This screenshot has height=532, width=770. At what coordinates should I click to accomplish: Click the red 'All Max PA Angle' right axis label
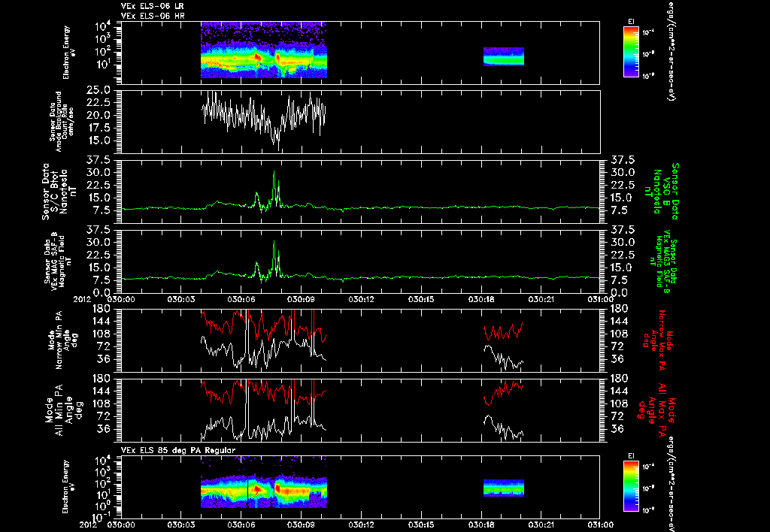(x=656, y=409)
